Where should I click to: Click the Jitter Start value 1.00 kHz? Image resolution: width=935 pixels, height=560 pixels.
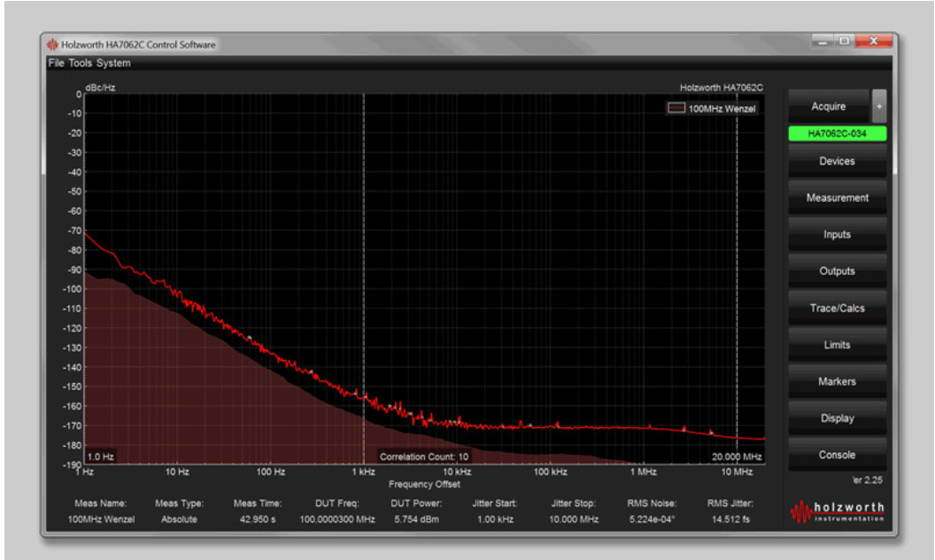[x=495, y=519]
